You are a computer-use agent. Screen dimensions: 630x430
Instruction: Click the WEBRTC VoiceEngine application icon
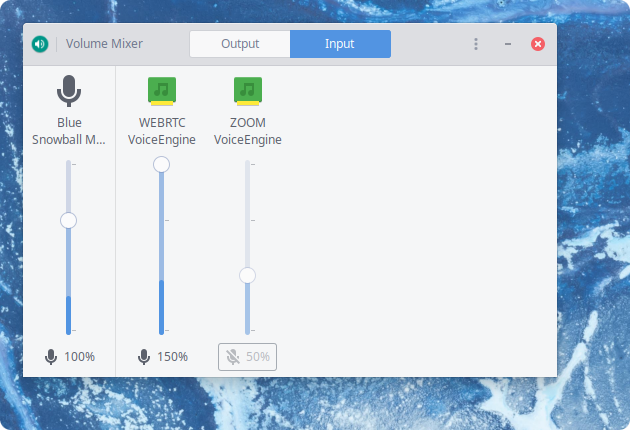click(x=162, y=91)
